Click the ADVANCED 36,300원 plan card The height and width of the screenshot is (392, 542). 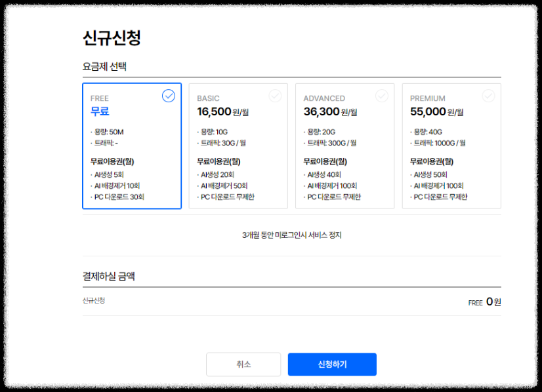(x=344, y=147)
